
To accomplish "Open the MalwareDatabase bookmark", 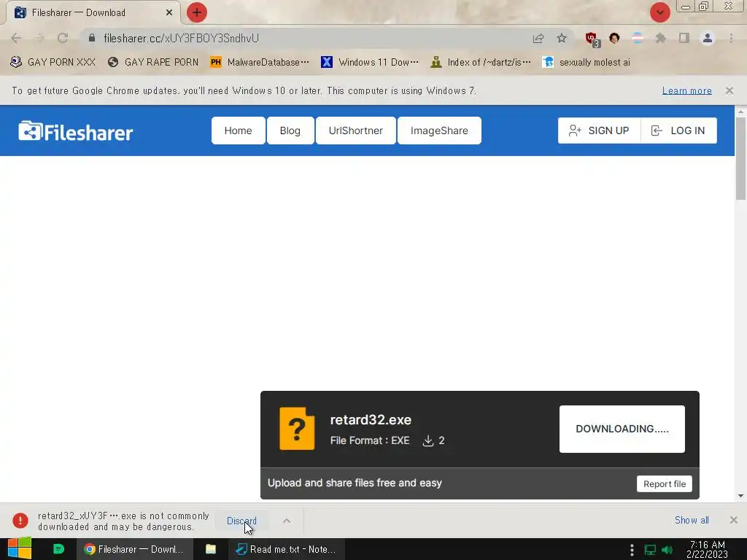I will pyautogui.click(x=260, y=63).
